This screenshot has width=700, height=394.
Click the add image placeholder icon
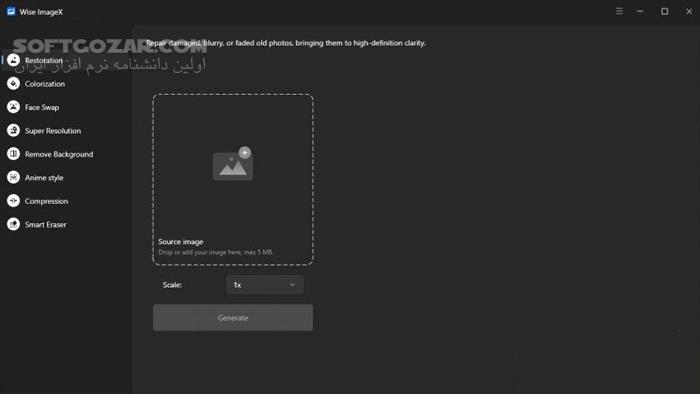[x=233, y=164]
